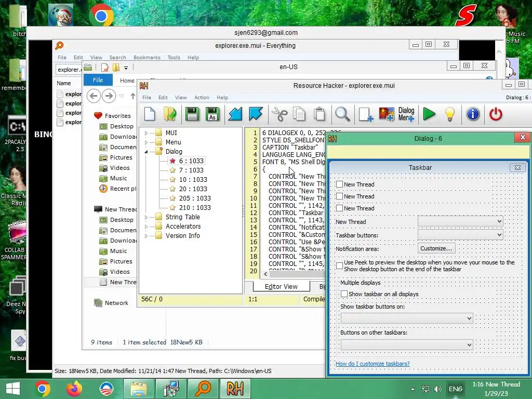532x399 pixels.
Task: Expand the Version Info node
Action: tap(146, 236)
